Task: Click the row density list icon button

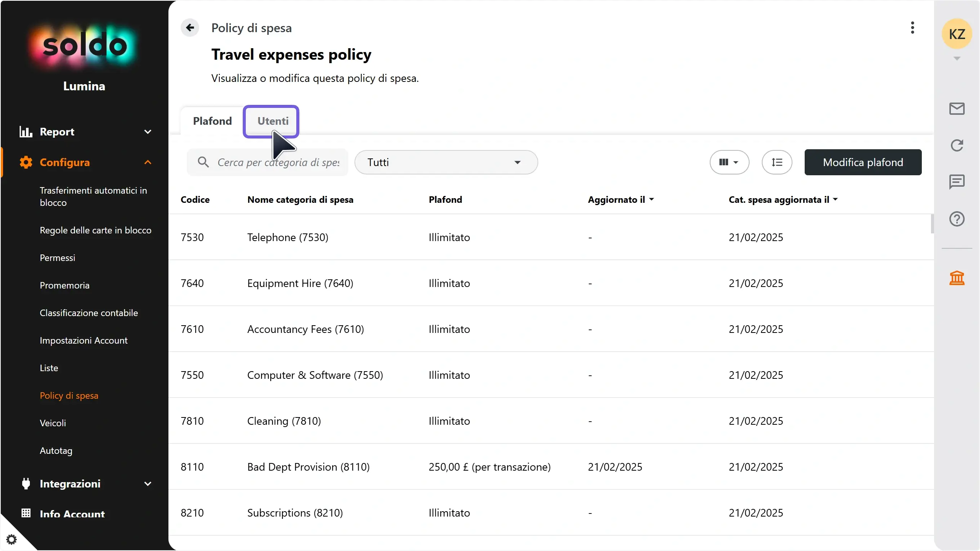Action: pyautogui.click(x=777, y=162)
